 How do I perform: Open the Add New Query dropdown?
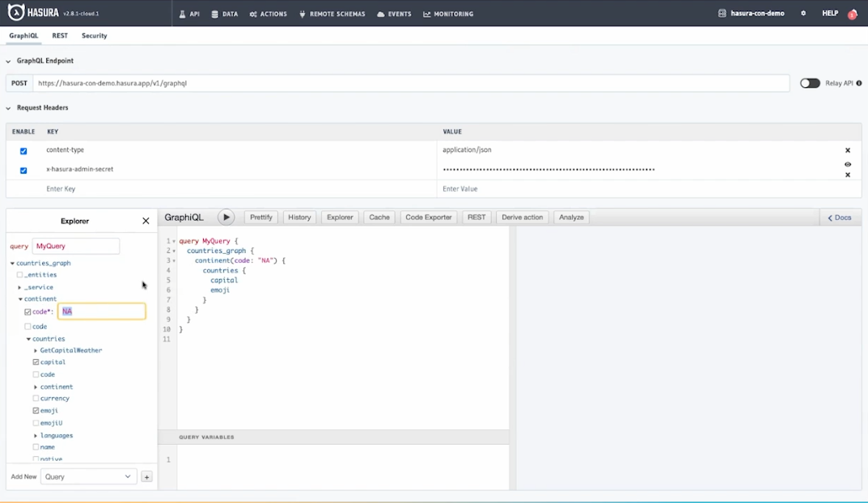[x=87, y=477]
